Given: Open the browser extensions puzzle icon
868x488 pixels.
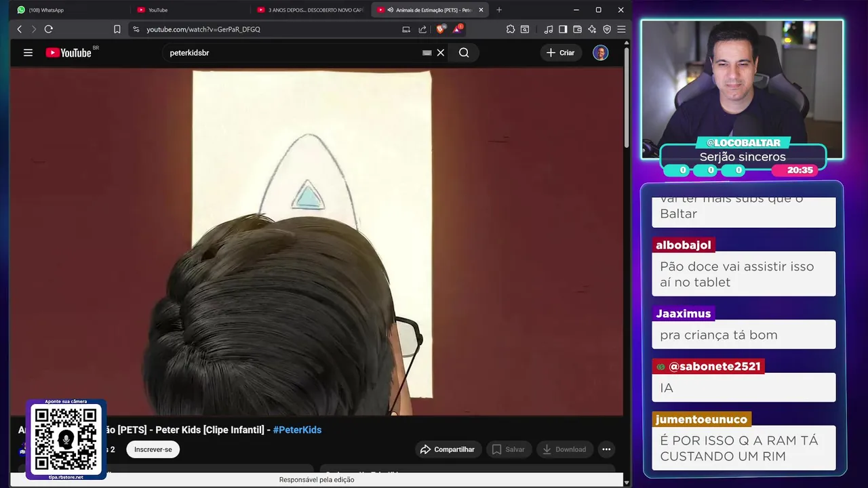Looking at the screenshot, I should coord(511,29).
